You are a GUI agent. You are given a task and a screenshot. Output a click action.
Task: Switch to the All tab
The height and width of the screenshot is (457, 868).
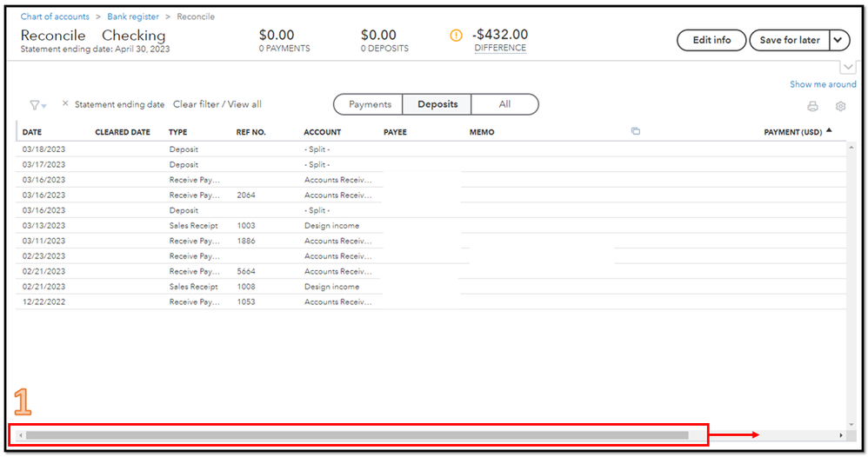point(504,104)
